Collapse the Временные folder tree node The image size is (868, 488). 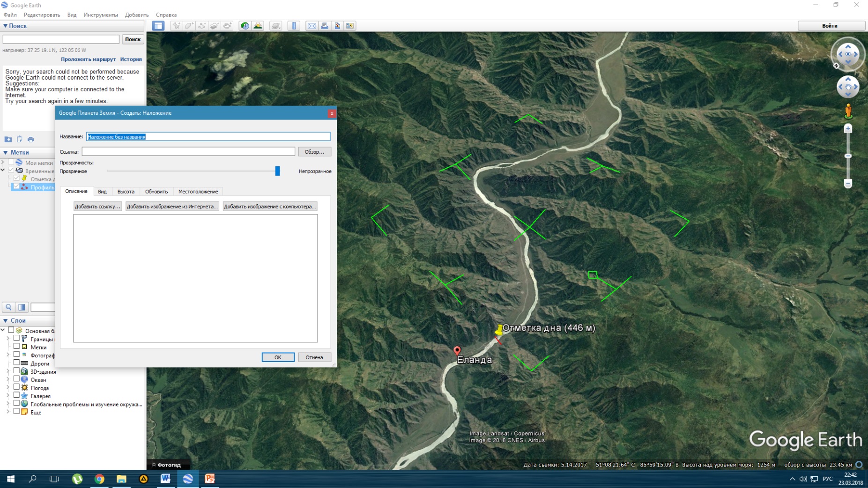pos(3,170)
